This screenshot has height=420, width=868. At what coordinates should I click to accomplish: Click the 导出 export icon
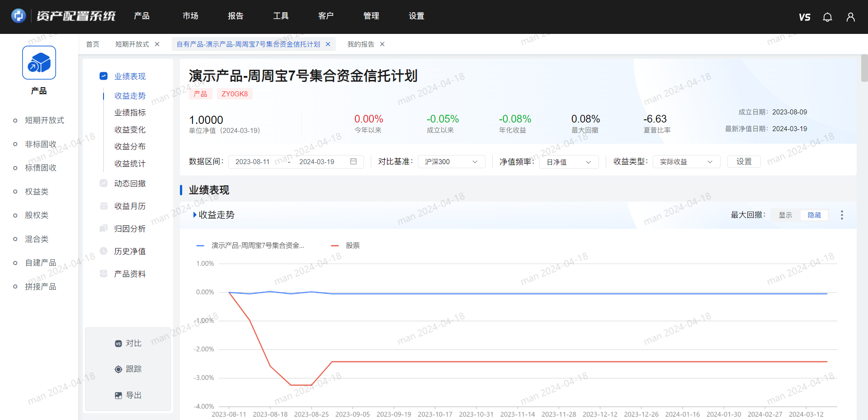(118, 396)
